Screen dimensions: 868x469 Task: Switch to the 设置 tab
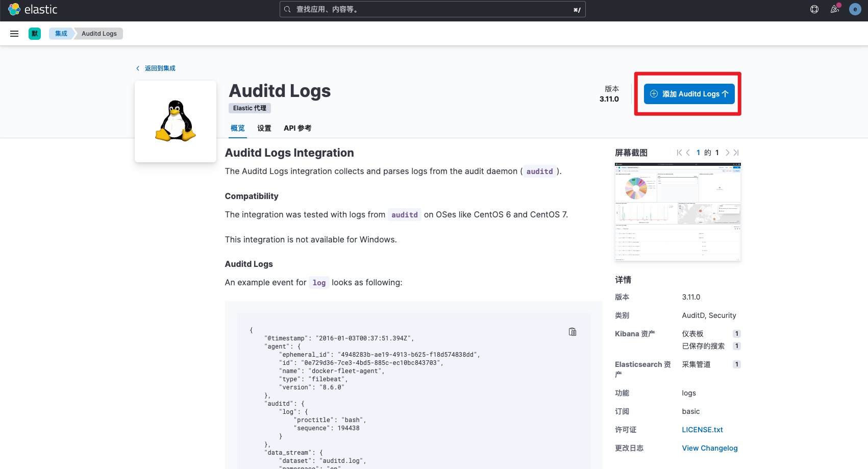click(264, 128)
